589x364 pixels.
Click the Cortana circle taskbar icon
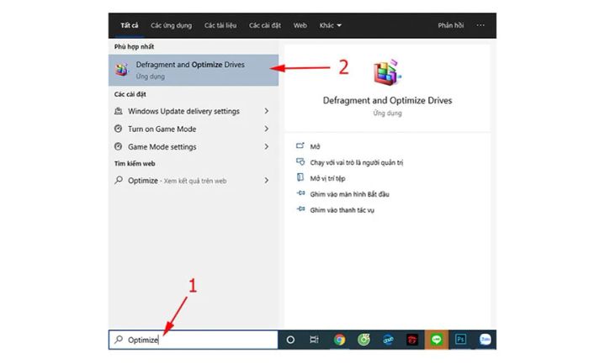290,340
